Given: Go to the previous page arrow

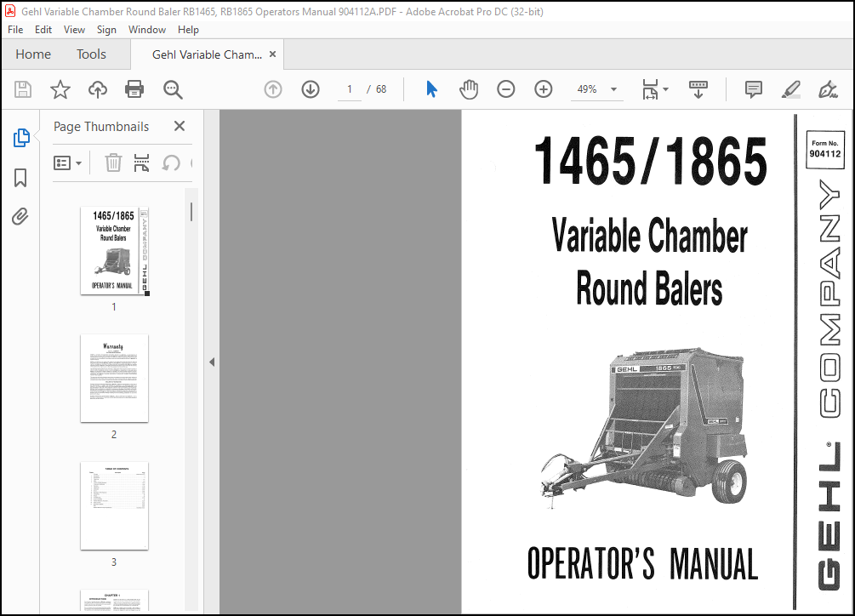Looking at the screenshot, I should click(273, 89).
